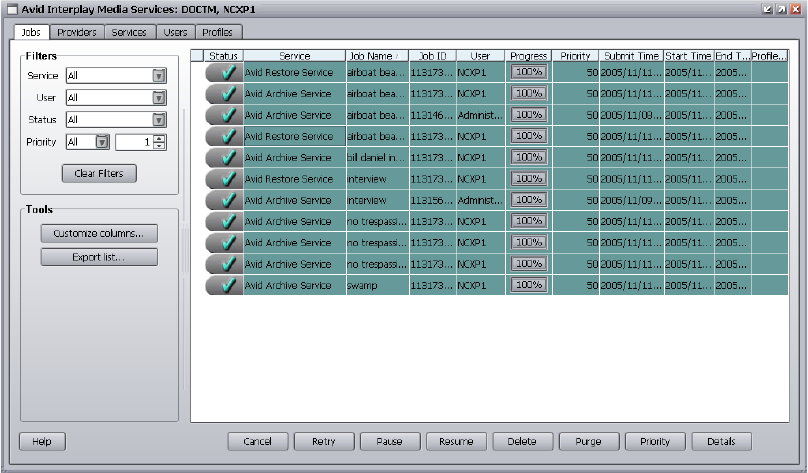
Task: Click the End T... column header
Action: coord(732,56)
